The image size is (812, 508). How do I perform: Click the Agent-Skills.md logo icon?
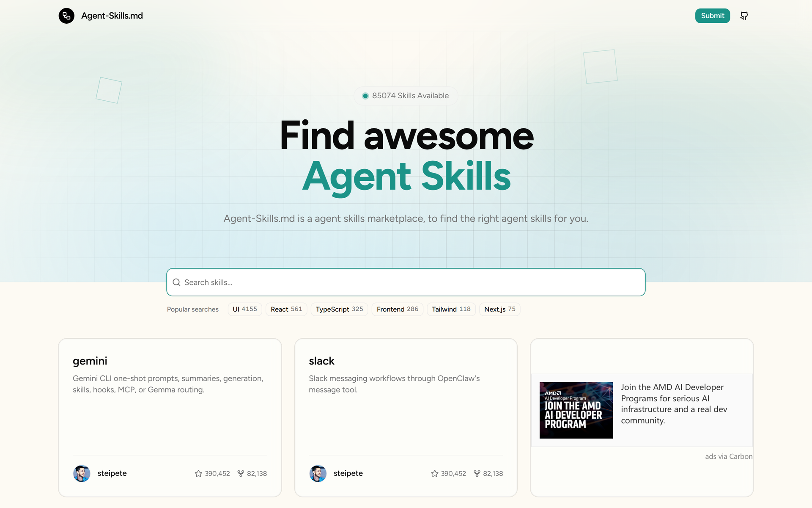66,16
